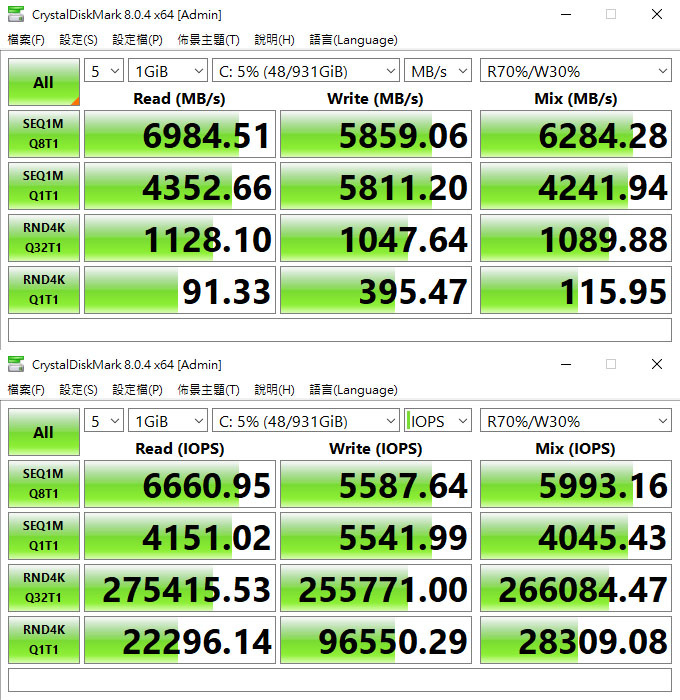Image resolution: width=680 pixels, height=700 pixels.
Task: Open 設定檔(P) menu in the top window
Action: [x=138, y=40]
